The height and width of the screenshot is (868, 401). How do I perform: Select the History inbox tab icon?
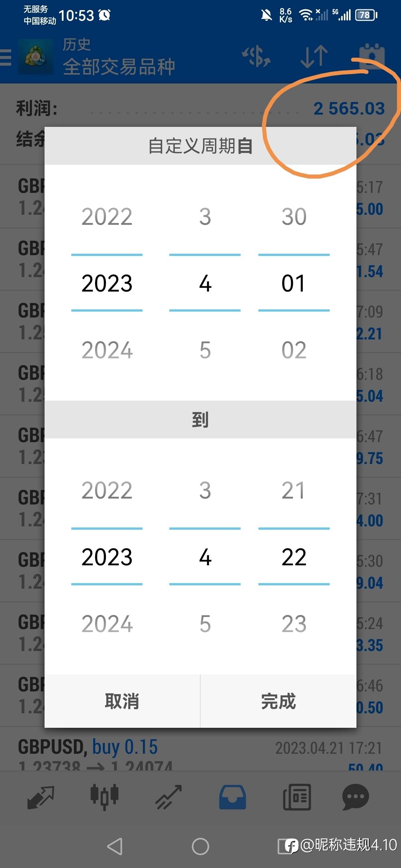pos(232,797)
